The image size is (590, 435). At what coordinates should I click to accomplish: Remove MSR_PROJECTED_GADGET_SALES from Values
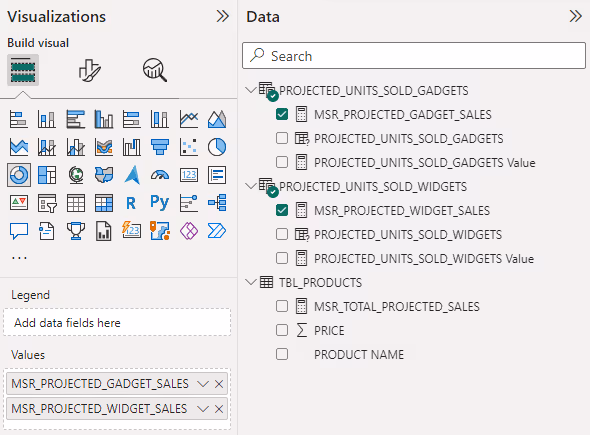[219, 384]
